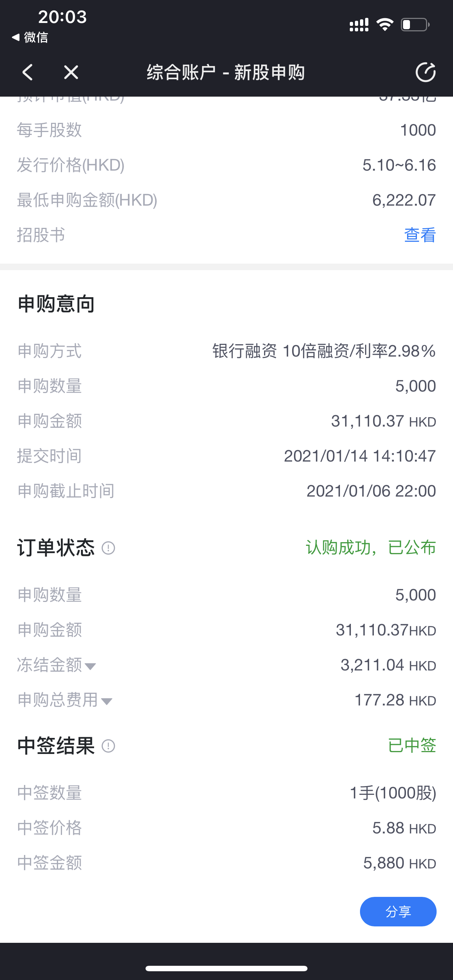Tap the 已中签 result label
Image resolution: width=453 pixels, height=980 pixels.
point(412,745)
